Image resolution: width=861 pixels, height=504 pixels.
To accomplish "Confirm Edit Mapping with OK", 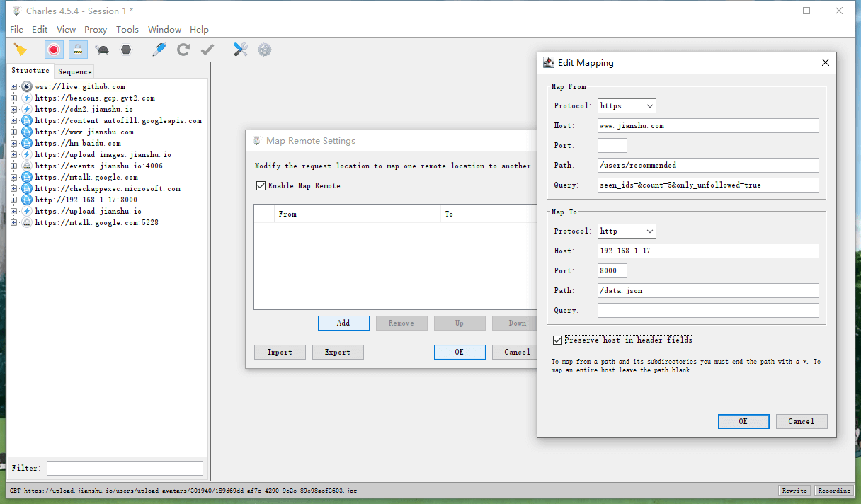I will [743, 421].
